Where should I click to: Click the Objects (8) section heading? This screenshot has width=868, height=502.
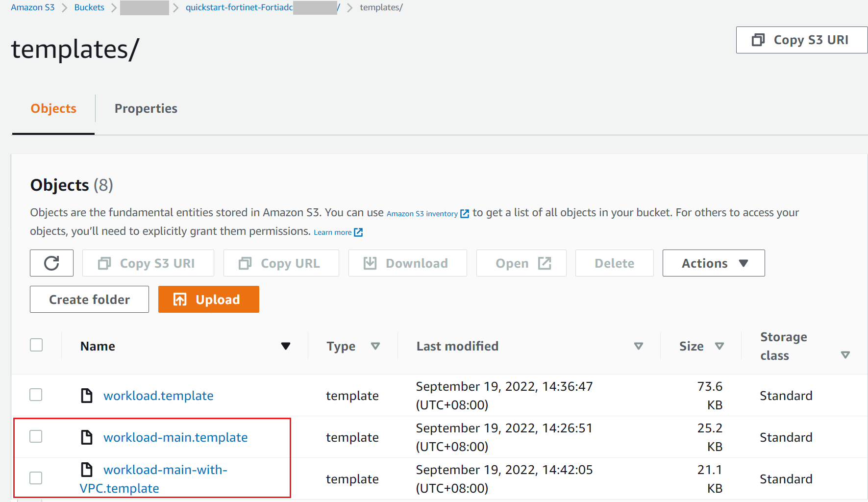coord(72,185)
